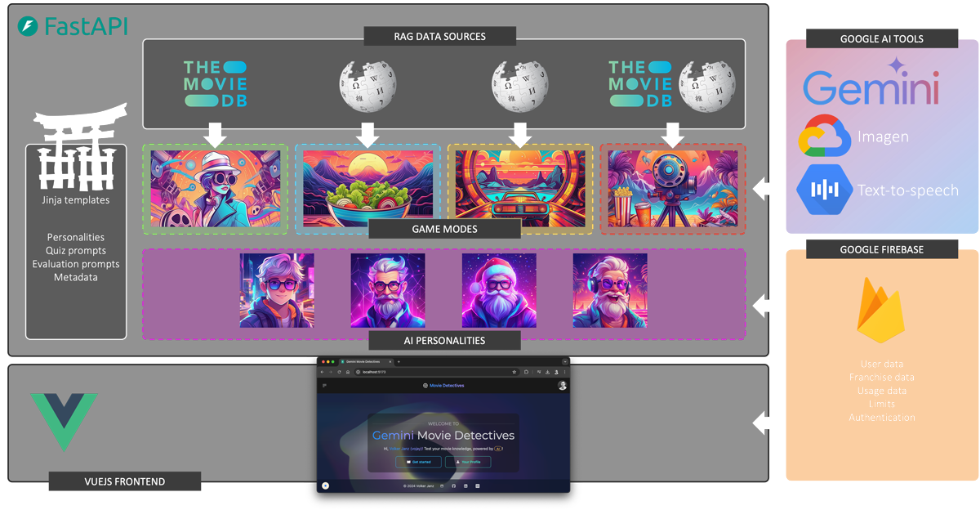
Task: Click the round floating button at the app's bottom left
Action: tap(325, 485)
